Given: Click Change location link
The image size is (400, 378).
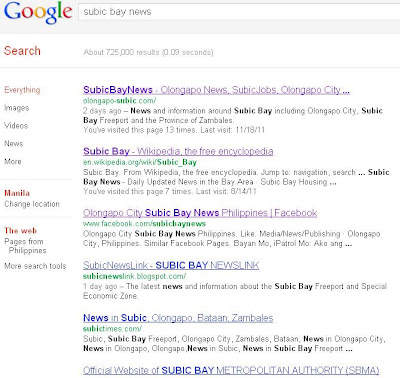Looking at the screenshot, I should [32, 204].
